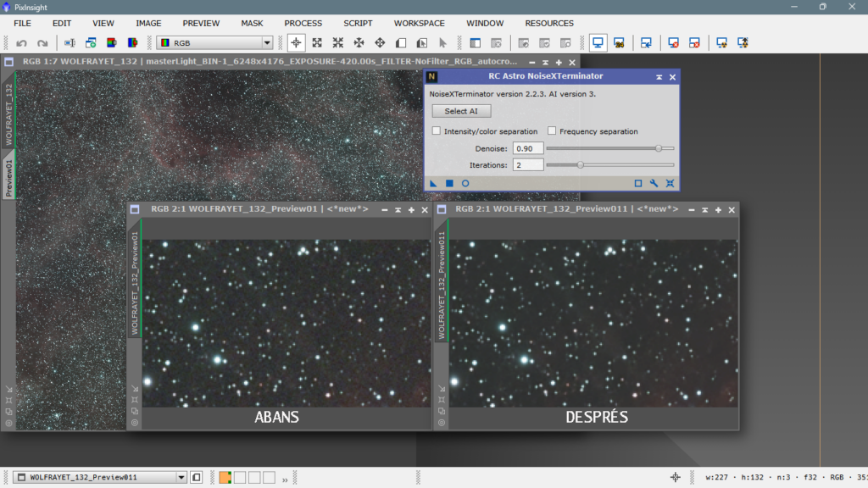The width and height of the screenshot is (868, 488).
Task: Apply NoiseXTerminator with the blue square
Action: (x=449, y=183)
